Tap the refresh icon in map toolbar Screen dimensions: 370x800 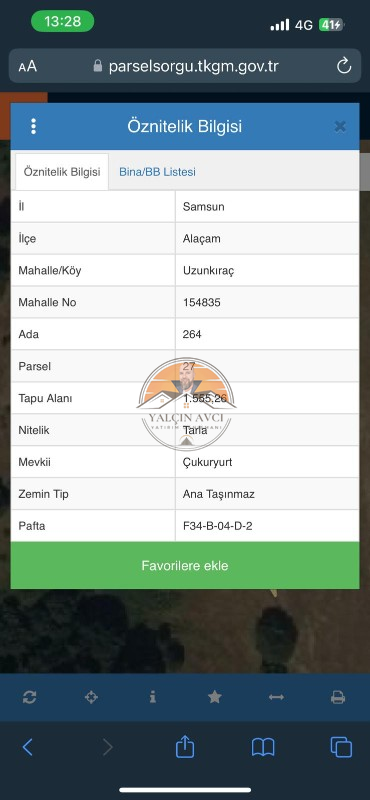pyautogui.click(x=30, y=697)
